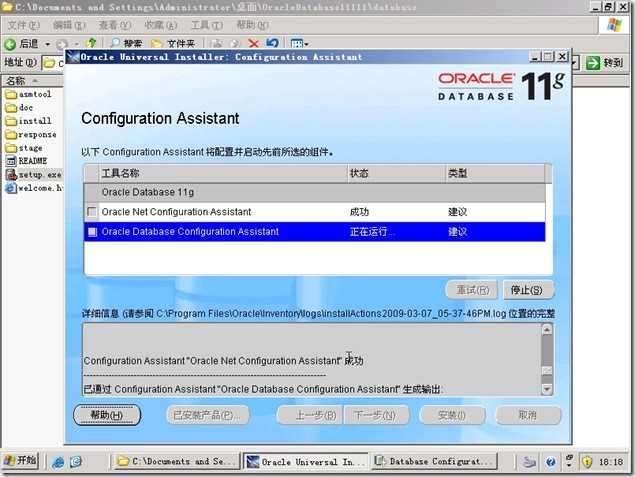Select the response folder
Screen dimensions: 635x477
[x=31, y=134]
